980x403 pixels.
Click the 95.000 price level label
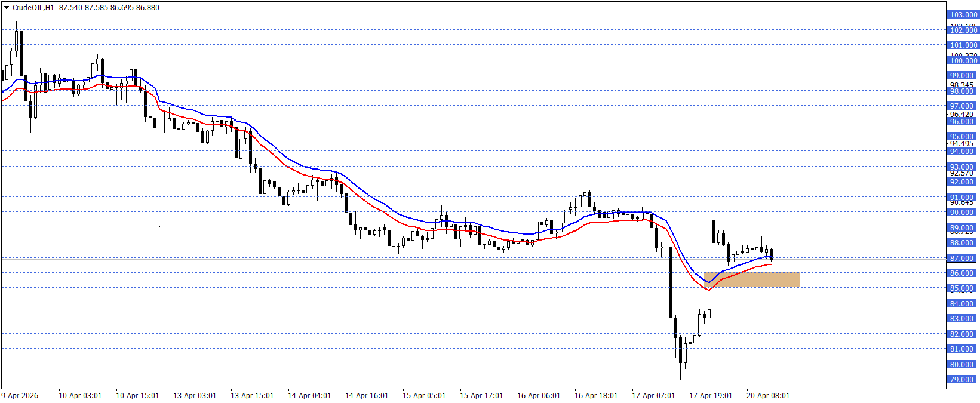tap(961, 136)
